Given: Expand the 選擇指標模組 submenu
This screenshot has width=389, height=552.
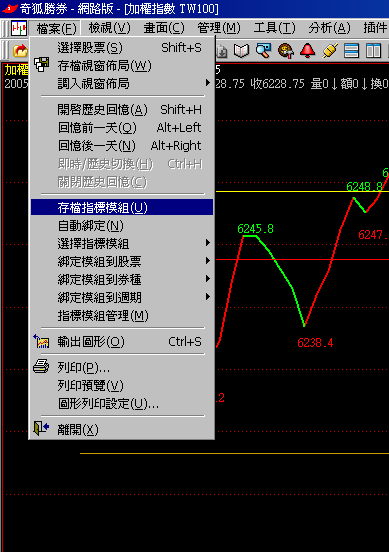Looking at the screenshot, I should [122, 243].
